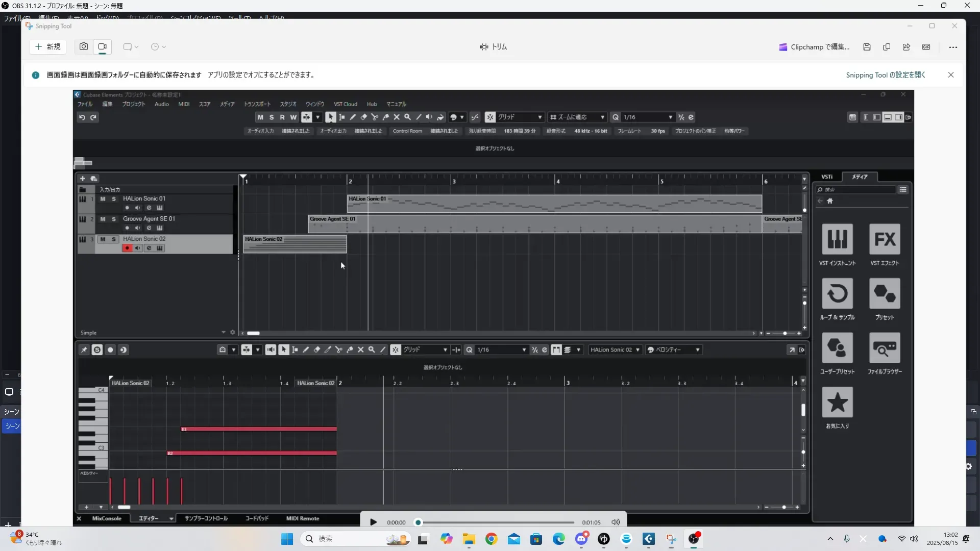Image resolution: width=980 pixels, height=551 pixels.
Task: Open the three-dot more options menu
Action: point(953,47)
